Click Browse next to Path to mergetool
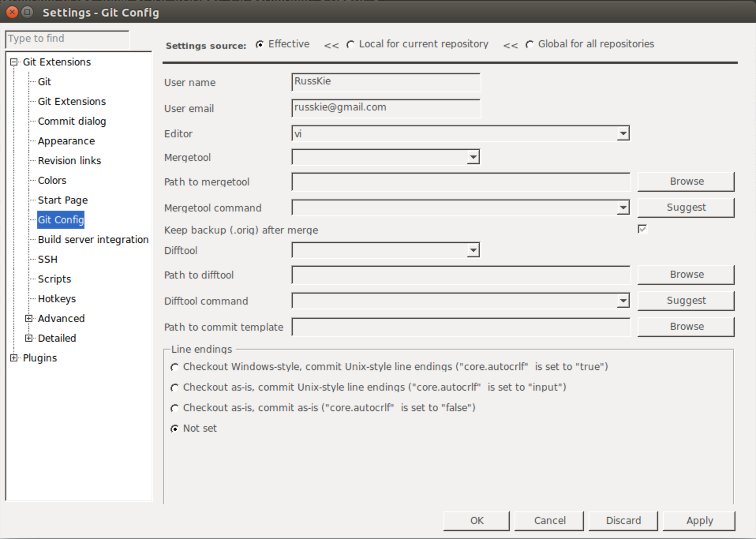 (x=686, y=182)
